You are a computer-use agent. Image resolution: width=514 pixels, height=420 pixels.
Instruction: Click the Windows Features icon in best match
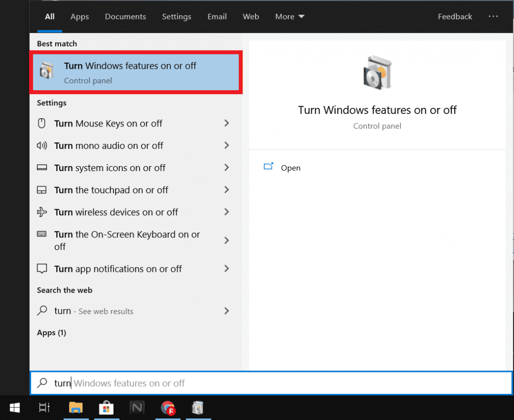click(x=47, y=70)
